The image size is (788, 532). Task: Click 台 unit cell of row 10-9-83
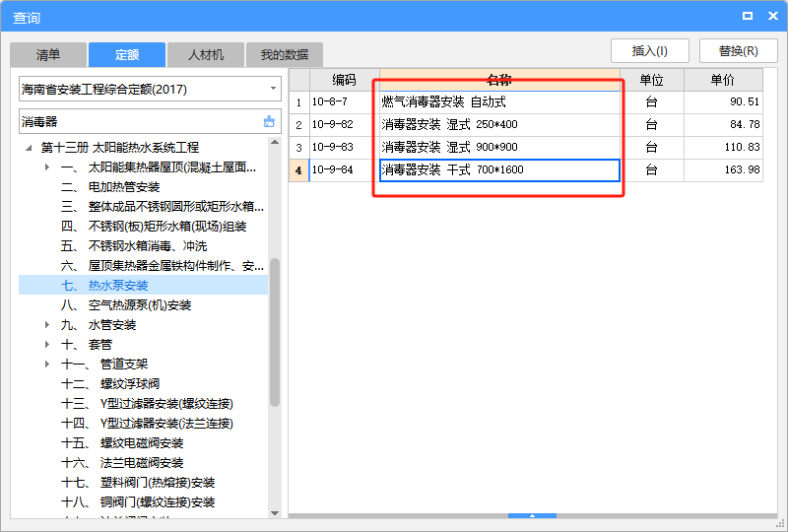652,148
